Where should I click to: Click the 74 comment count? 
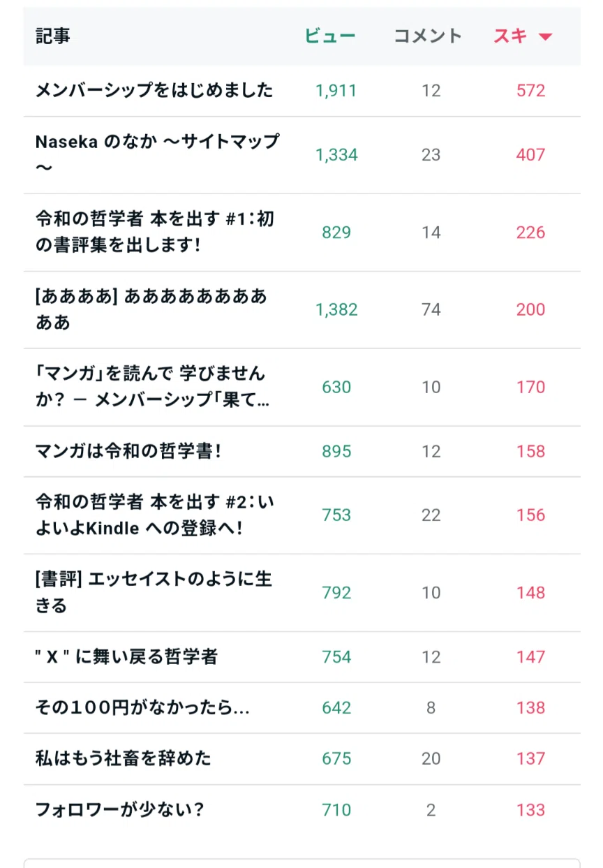tap(431, 309)
